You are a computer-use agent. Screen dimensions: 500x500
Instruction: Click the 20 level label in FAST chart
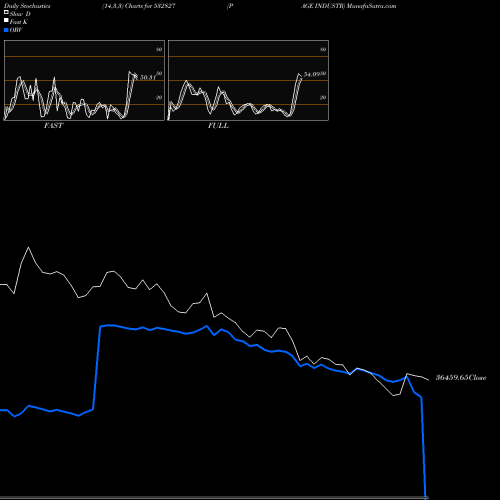[x=159, y=97]
